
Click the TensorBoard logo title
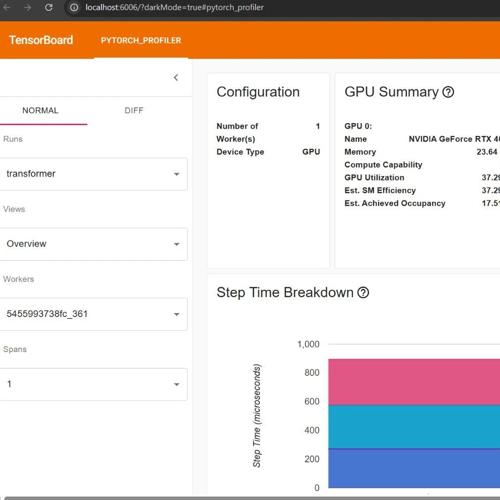click(x=41, y=40)
